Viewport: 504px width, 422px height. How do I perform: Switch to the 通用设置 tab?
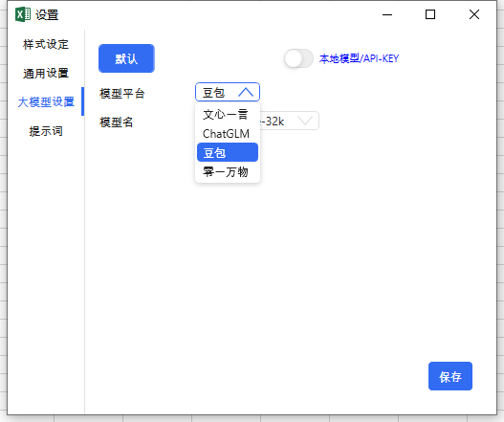[46, 74]
